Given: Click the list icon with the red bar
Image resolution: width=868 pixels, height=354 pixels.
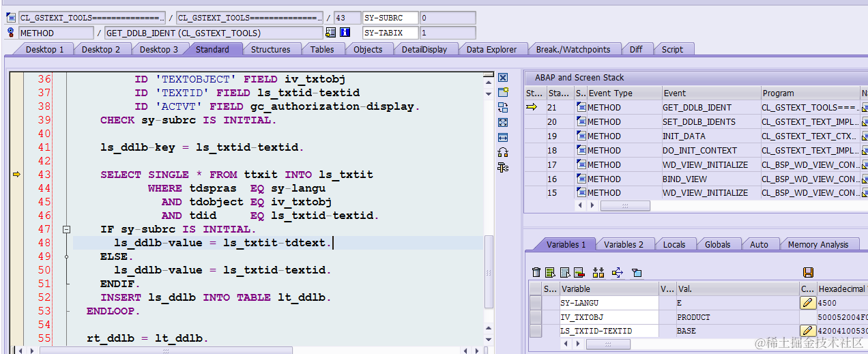Looking at the screenshot, I should (579, 272).
